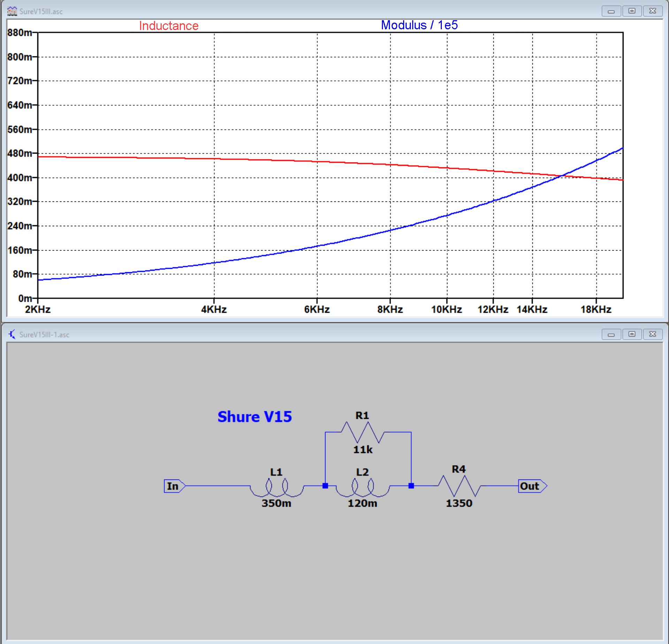Click the 480m vertical axis label
The width and height of the screenshot is (669, 644).
20,153
